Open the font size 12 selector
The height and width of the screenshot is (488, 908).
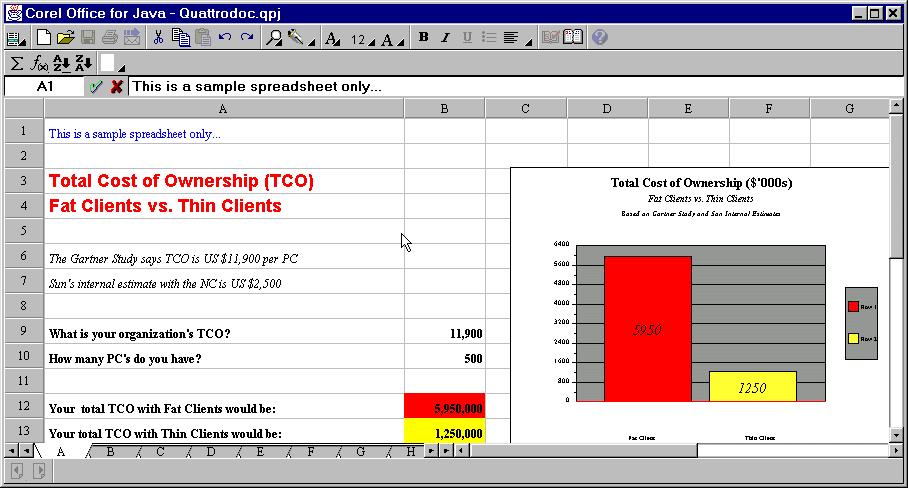(363, 39)
